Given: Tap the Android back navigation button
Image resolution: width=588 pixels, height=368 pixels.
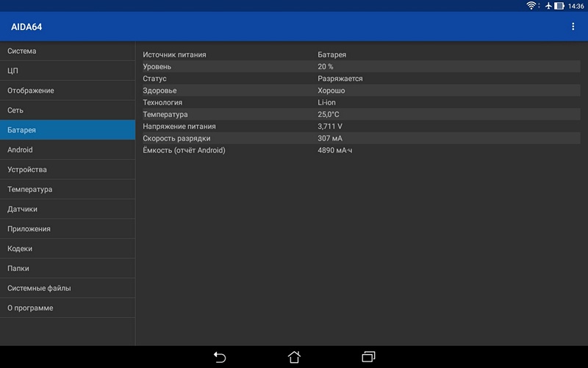Looking at the screenshot, I should coord(219,357).
